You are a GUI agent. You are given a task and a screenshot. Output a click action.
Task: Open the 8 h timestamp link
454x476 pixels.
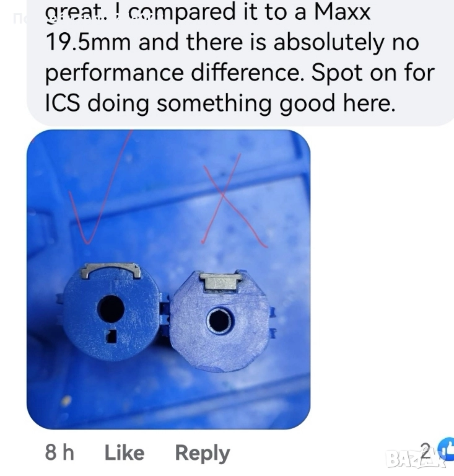(59, 452)
